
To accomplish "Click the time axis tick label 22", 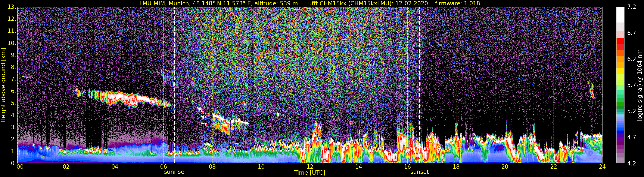I will tap(554, 167).
